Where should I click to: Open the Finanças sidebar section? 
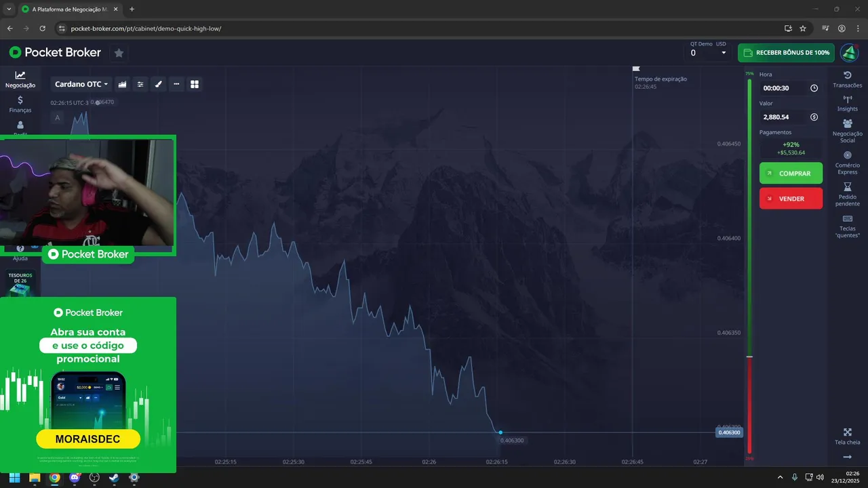20,104
